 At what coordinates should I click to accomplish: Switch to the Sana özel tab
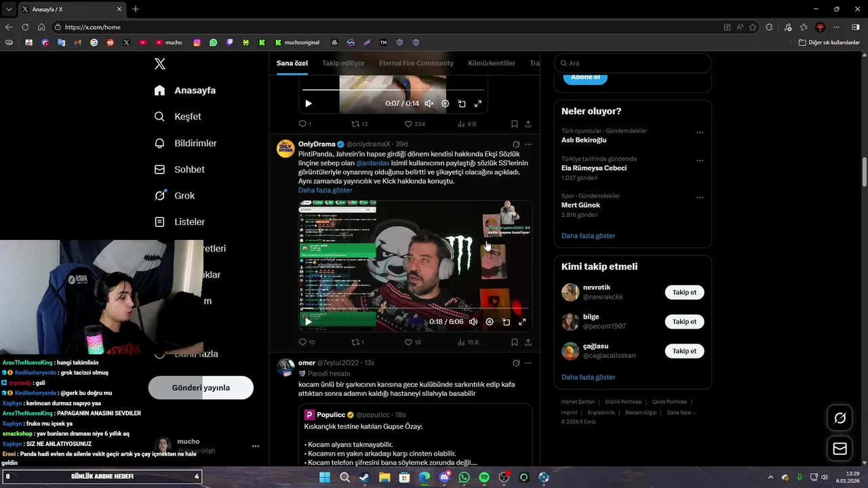click(x=292, y=63)
